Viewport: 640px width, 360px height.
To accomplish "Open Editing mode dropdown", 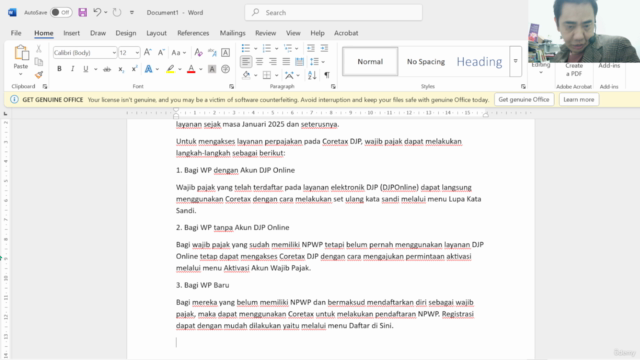I will pyautogui.click(x=541, y=69).
